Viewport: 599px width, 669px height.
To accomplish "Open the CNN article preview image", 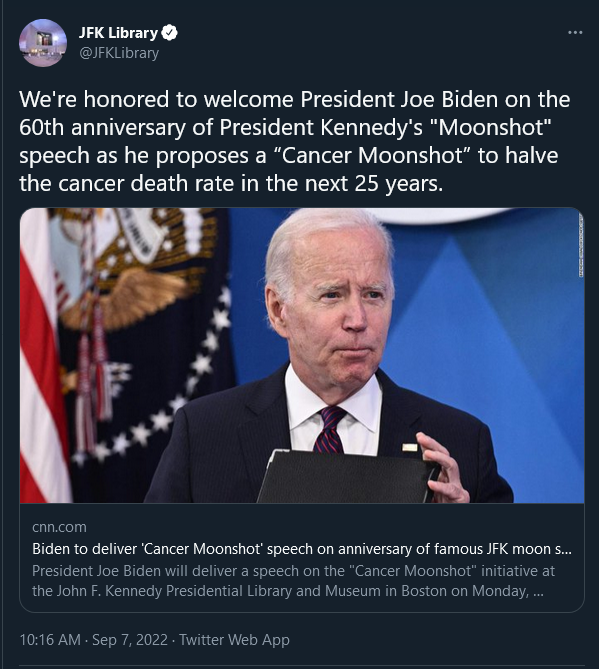I will 302,355.
